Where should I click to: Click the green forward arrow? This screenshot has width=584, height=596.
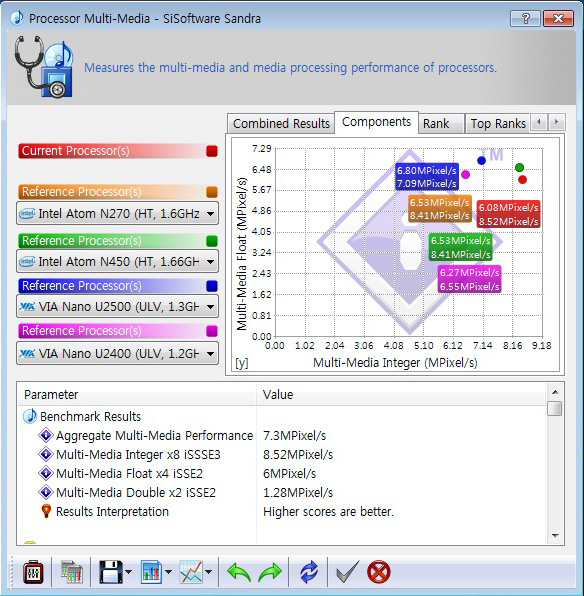[270, 572]
